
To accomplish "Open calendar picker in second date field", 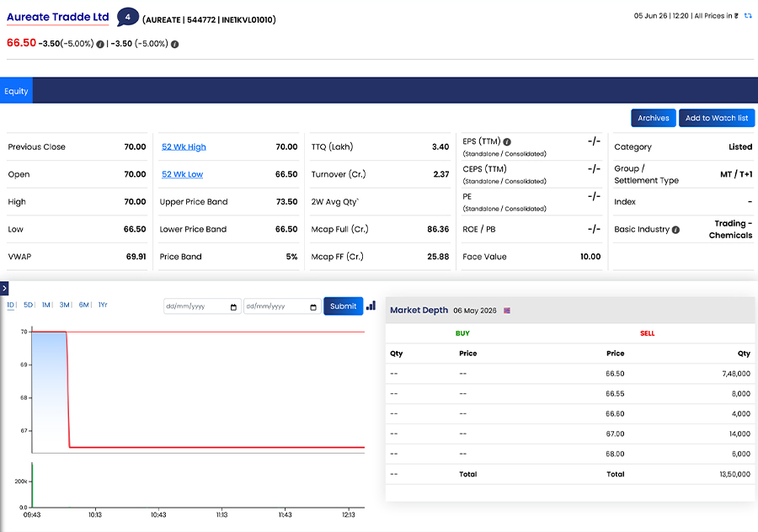I will pyautogui.click(x=313, y=307).
